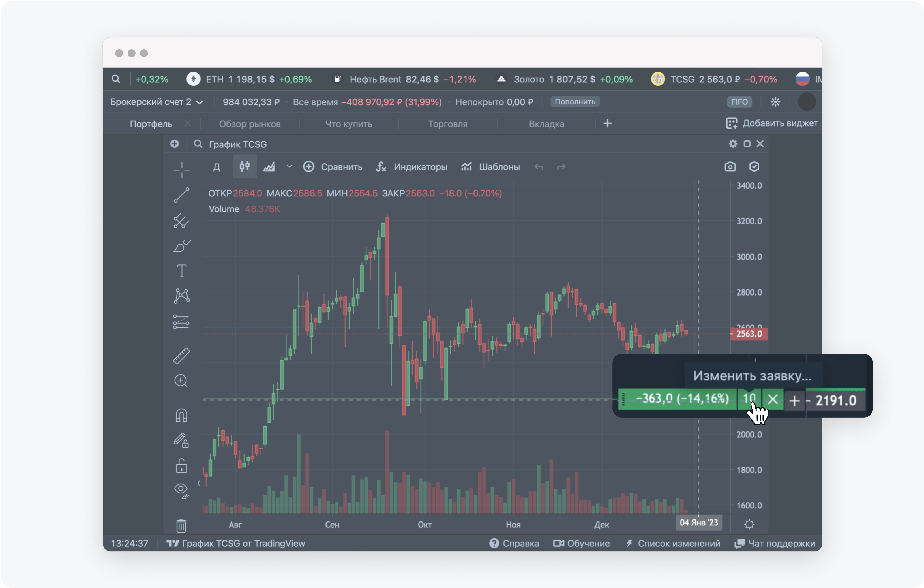
Task: Open the Нефть Brent ticker quote
Action: coord(403,80)
